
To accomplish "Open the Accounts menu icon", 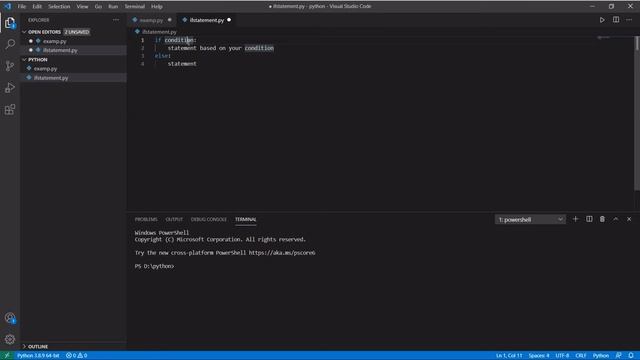I will click(10, 318).
